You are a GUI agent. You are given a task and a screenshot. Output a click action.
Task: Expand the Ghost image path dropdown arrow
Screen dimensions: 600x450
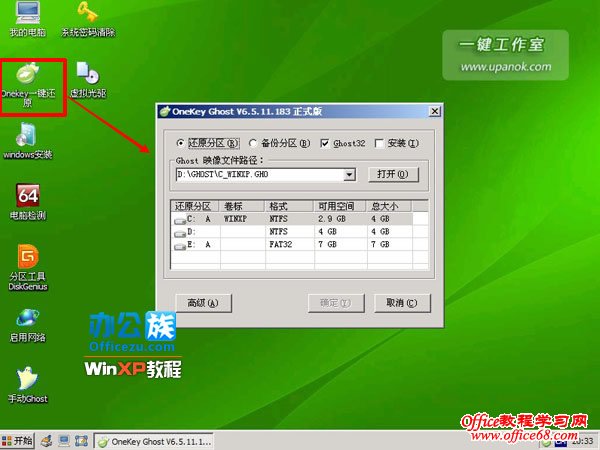(x=349, y=175)
